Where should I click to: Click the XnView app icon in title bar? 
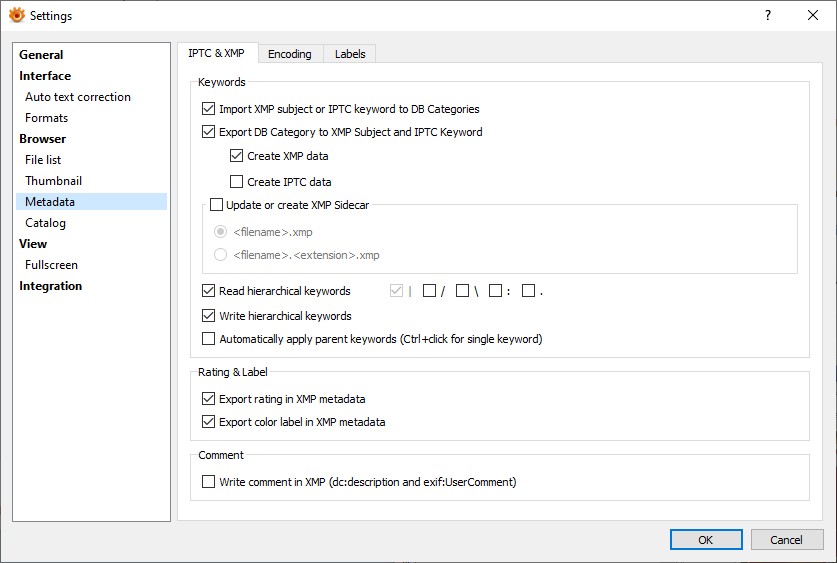pyautogui.click(x=16, y=15)
